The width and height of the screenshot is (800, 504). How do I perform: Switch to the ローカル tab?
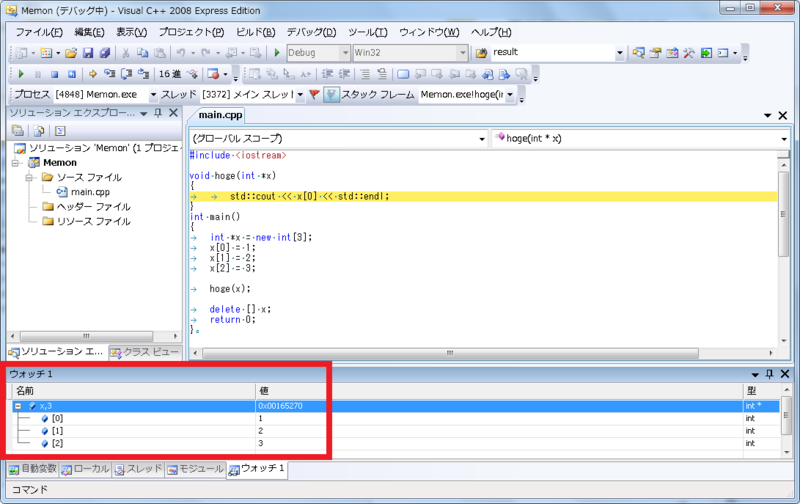tap(86, 469)
